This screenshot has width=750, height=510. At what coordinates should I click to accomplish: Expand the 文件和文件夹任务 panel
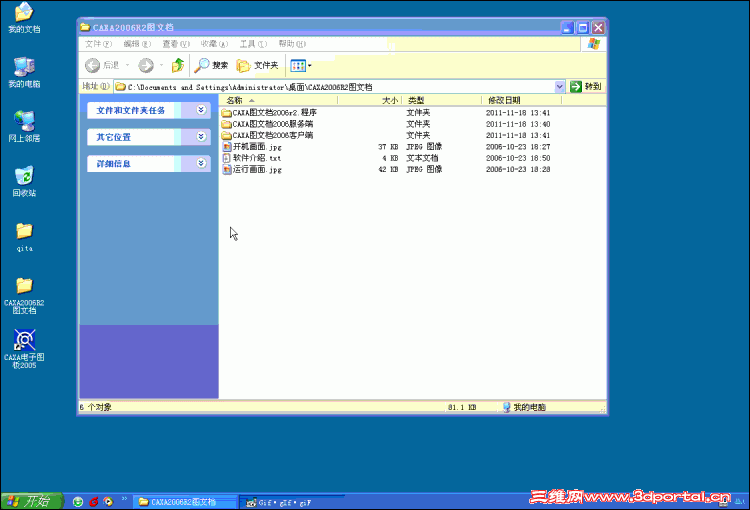click(201, 110)
